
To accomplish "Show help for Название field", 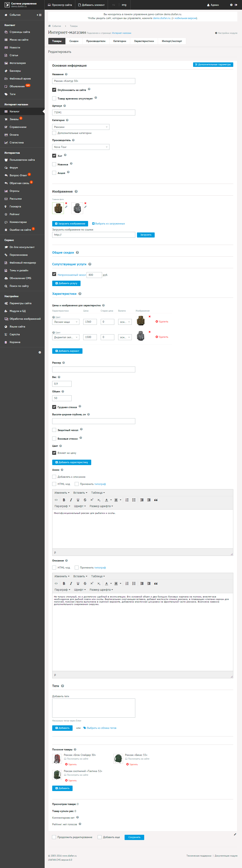I will point(66,74).
